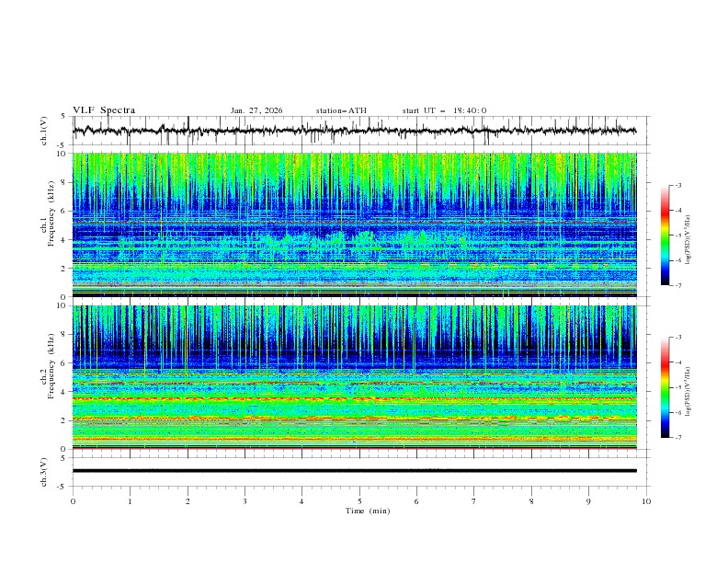Click the "6" kHz tick of ch.2 spectrogram

point(64,362)
